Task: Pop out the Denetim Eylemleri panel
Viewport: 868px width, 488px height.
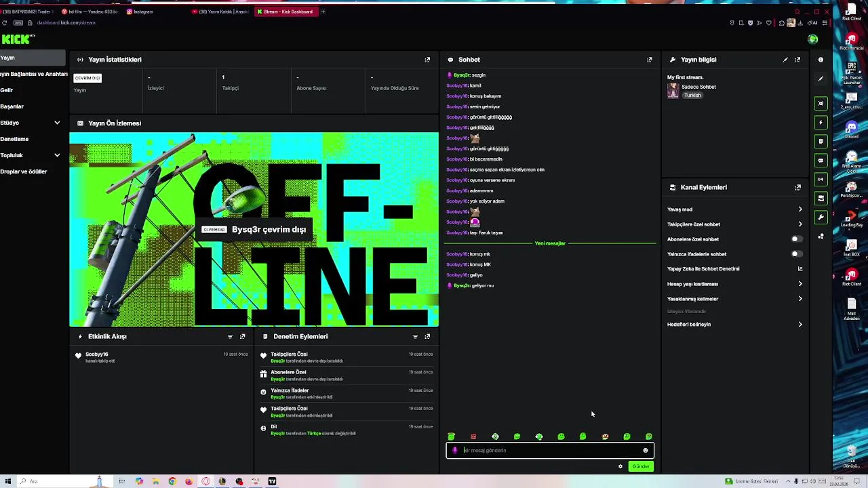Action: (x=427, y=336)
